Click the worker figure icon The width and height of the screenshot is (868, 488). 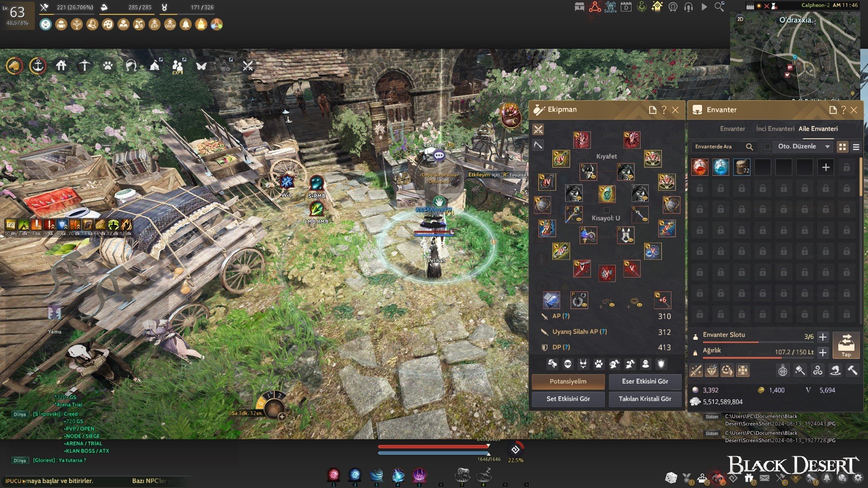click(84, 66)
